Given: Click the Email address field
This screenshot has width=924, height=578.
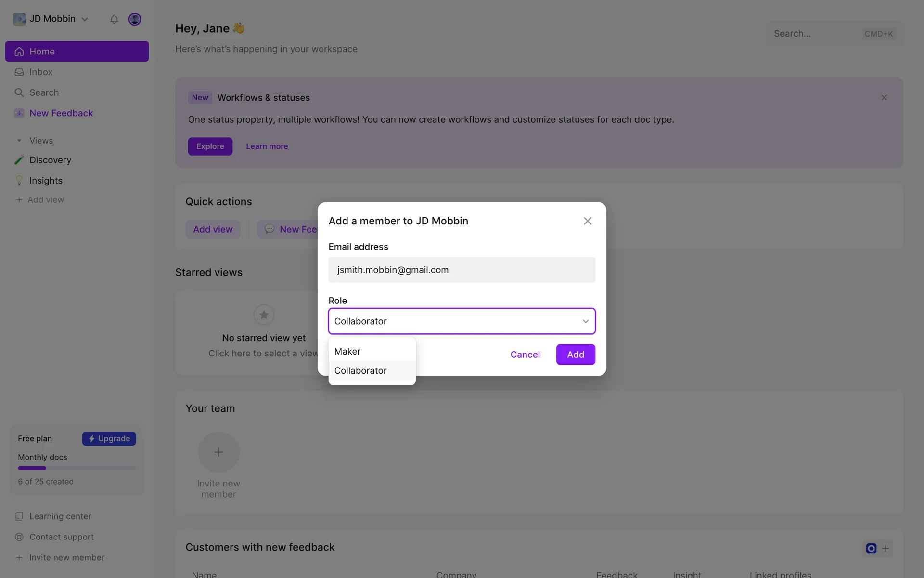Looking at the screenshot, I should tap(462, 270).
